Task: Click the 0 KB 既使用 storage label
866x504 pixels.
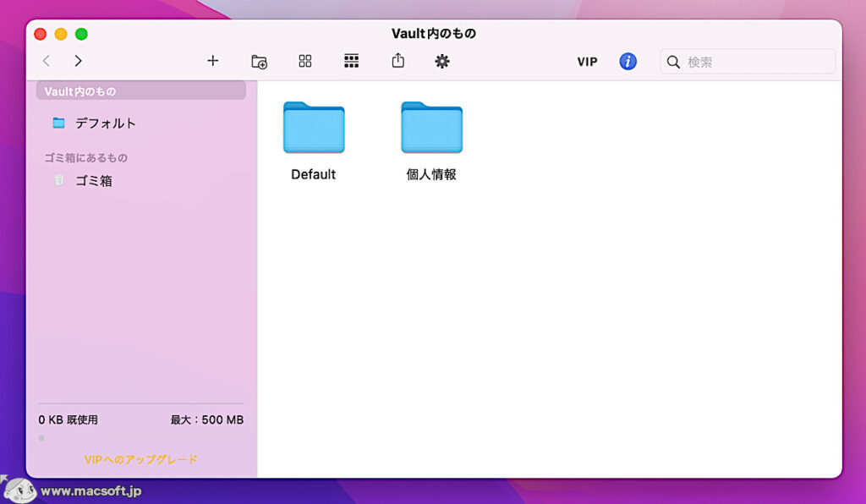Action: tap(68, 419)
